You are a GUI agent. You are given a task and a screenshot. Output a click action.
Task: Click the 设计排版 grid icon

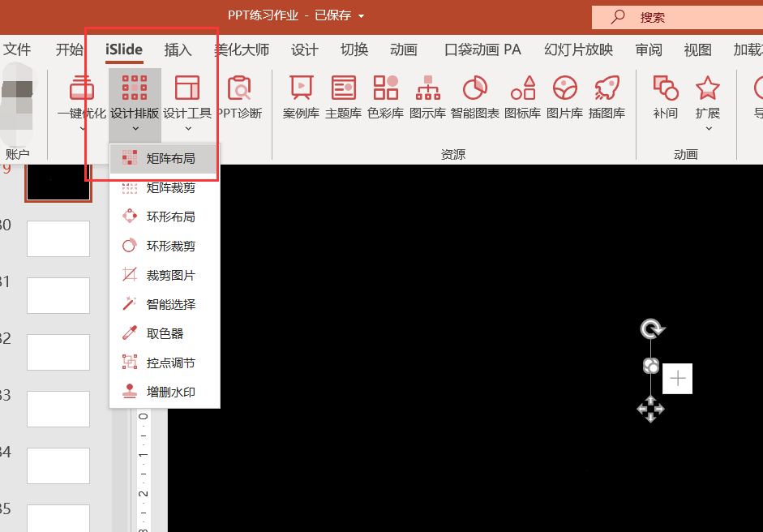pyautogui.click(x=135, y=88)
